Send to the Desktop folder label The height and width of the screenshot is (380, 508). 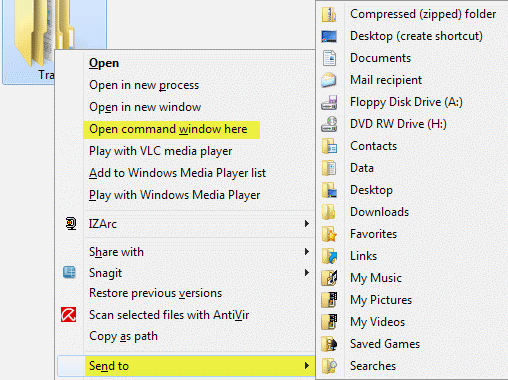[x=371, y=190]
